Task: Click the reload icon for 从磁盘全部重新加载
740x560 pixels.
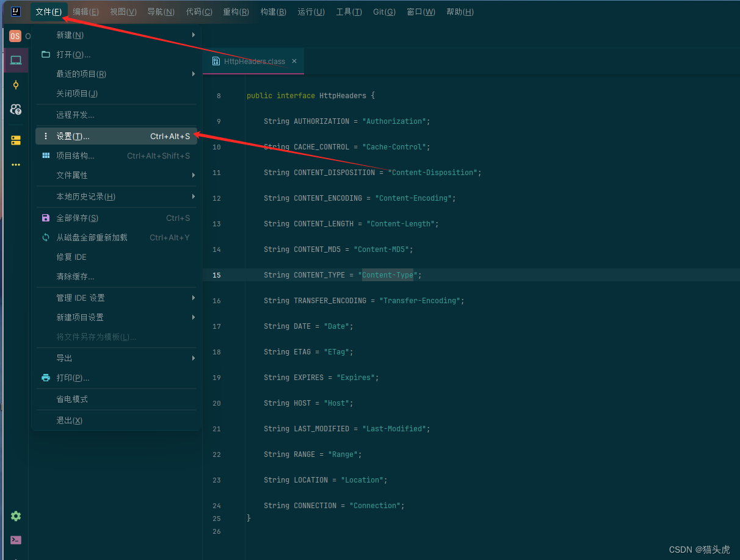Action: (x=46, y=237)
